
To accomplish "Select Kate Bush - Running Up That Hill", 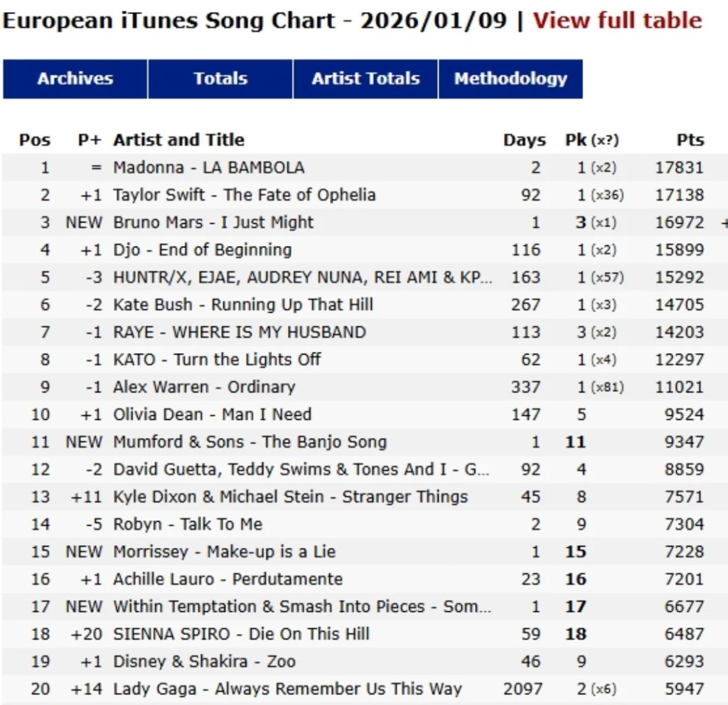I will (x=242, y=305).
